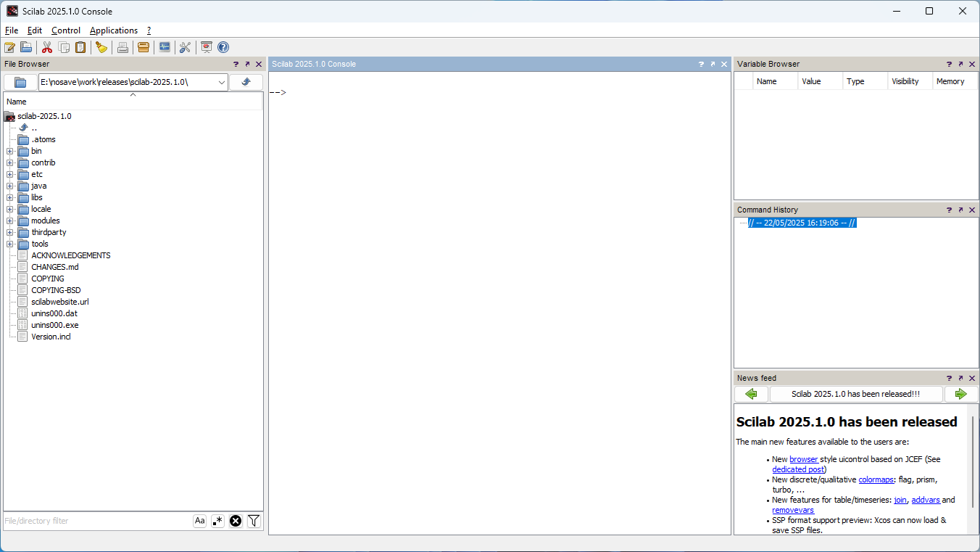Viewport: 980px width, 552px height.
Task: Follow the colormaps link
Action: [876, 479]
